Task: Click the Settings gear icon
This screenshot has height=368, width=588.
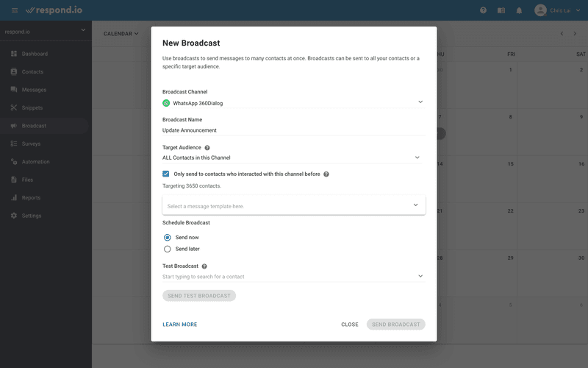Action: pos(14,216)
